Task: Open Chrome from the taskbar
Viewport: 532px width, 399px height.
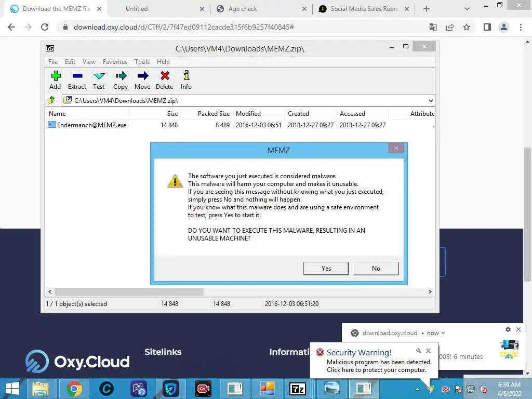Action: coord(74,389)
